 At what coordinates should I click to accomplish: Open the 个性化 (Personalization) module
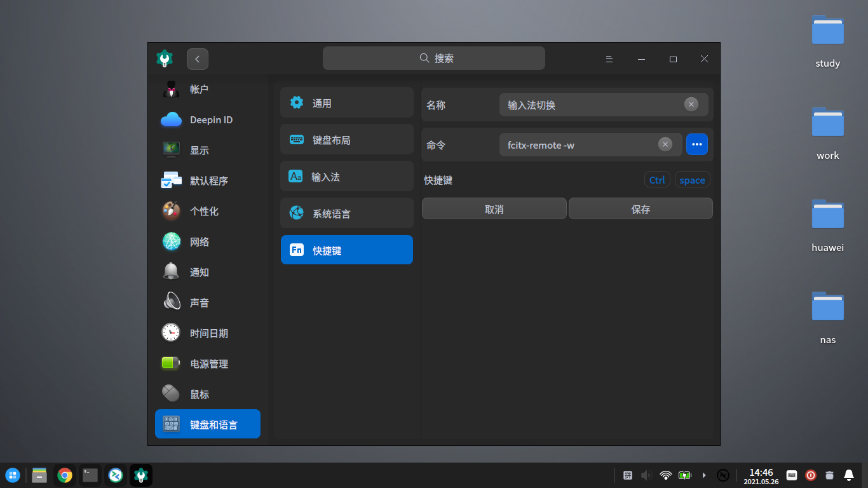coord(208,212)
